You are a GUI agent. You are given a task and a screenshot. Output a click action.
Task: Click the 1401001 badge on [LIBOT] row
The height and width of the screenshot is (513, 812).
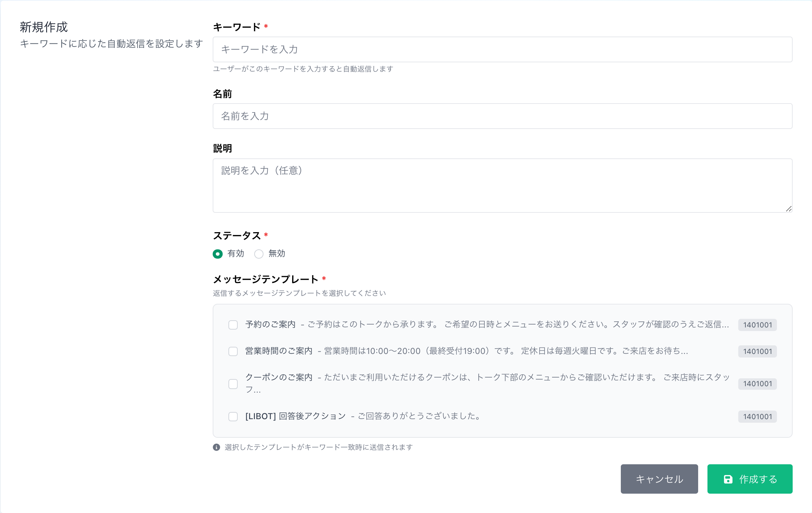pos(758,417)
